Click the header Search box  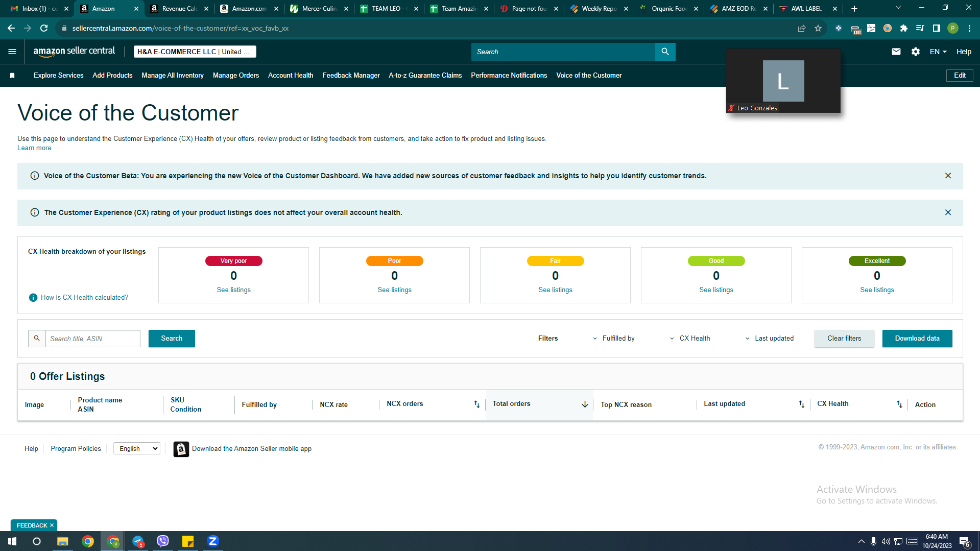563,52
